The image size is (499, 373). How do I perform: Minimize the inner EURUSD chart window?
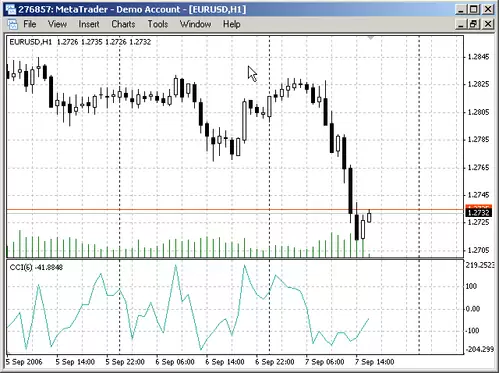461,24
